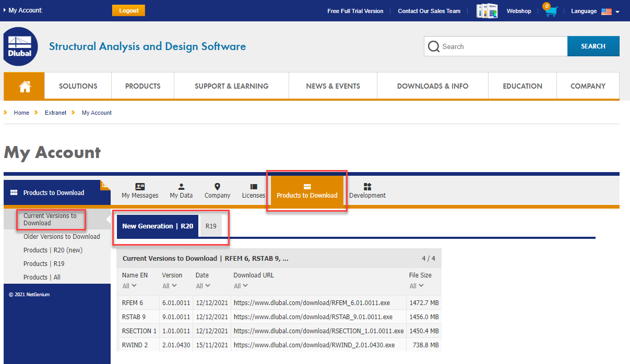Expand the Version column filter

point(168,285)
